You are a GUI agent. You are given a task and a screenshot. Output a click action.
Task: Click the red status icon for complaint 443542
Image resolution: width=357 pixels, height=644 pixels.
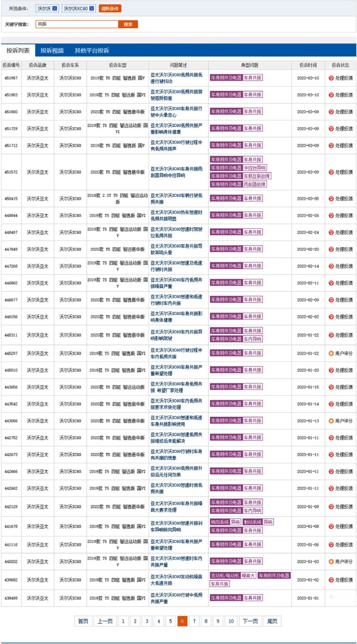click(331, 404)
